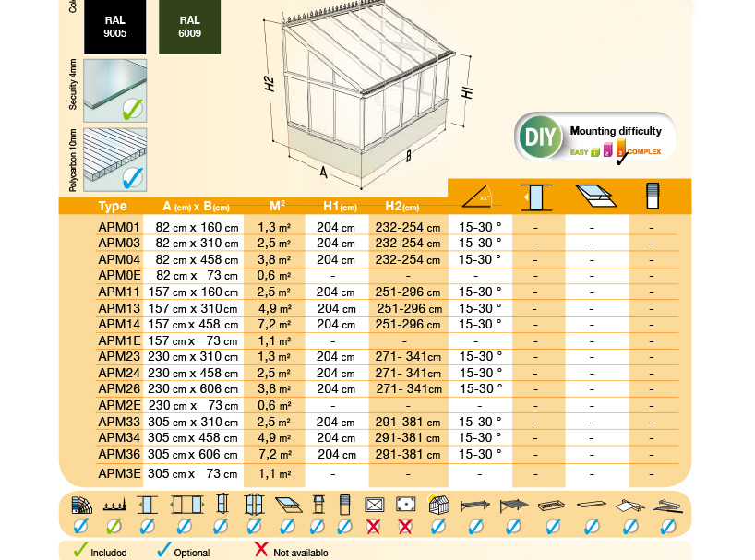Click the louvre window icon in table header

[x=653, y=196]
